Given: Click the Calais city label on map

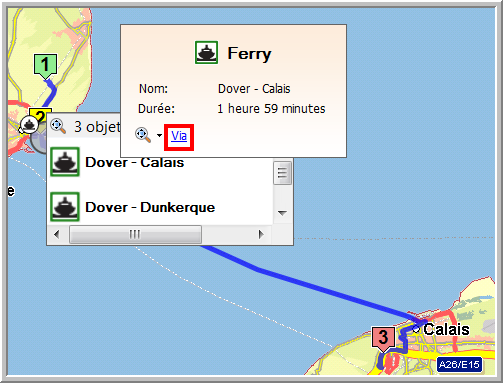Looking at the screenshot, I should click(446, 329).
